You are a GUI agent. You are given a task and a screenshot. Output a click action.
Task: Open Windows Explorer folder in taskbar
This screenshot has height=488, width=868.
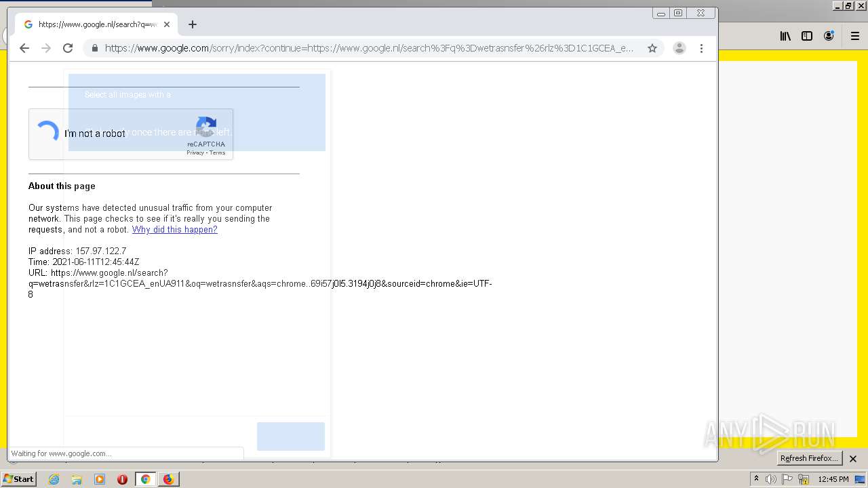pyautogui.click(x=77, y=479)
